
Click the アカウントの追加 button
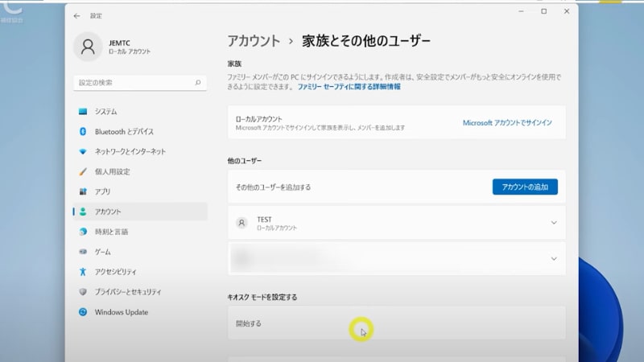tap(525, 187)
